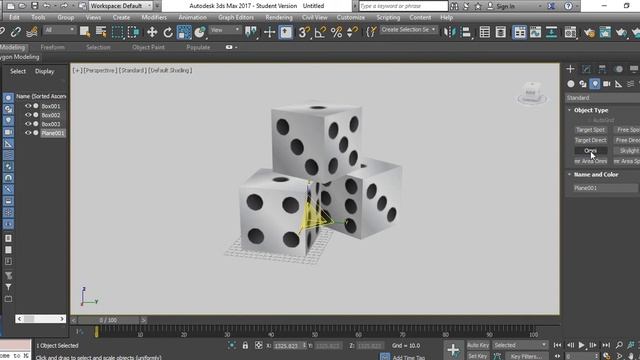Select the Cameras category icon
Screen dimensions: 640x360
[607, 84]
